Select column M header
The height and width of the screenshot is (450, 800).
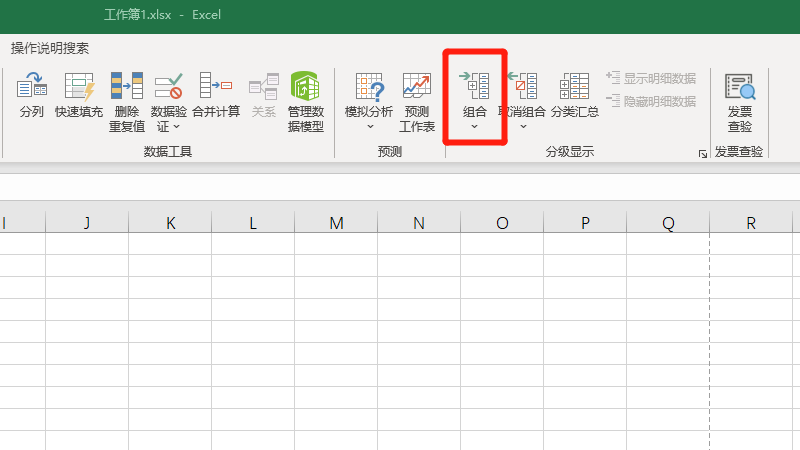(336, 223)
